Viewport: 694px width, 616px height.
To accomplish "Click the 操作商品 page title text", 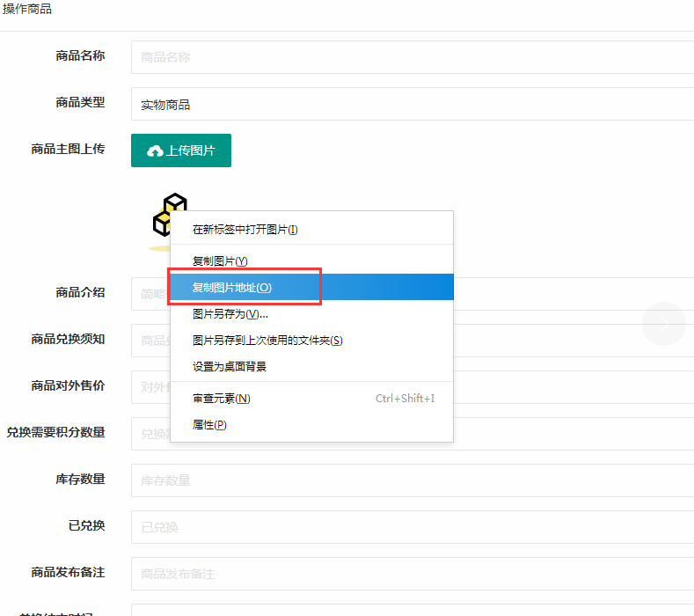I will 27,9.
